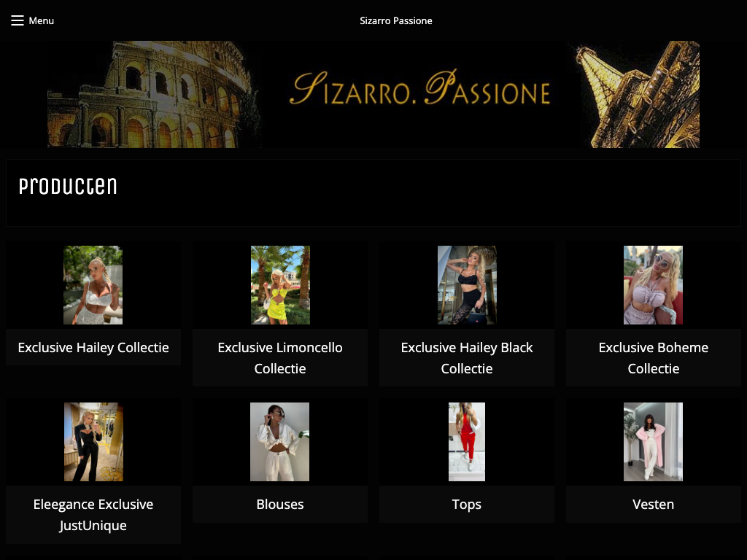Viewport: 747px width, 560px height.
Task: Click the Menu label text
Action: pos(42,20)
